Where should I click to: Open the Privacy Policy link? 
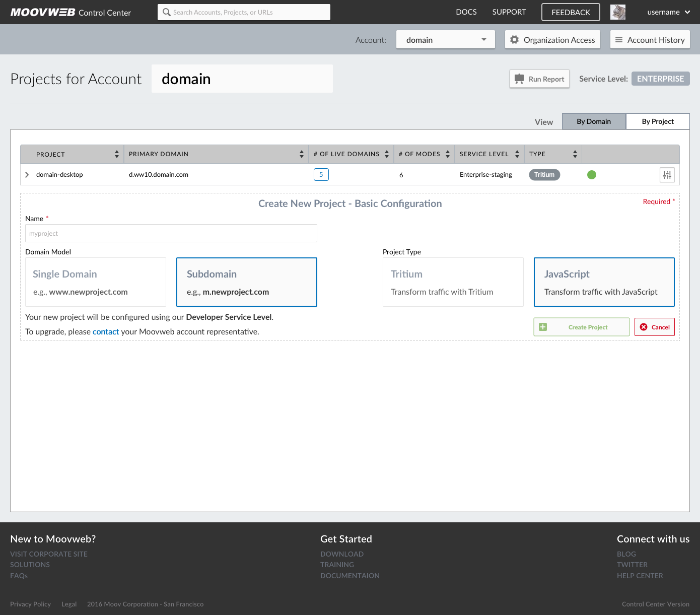point(31,604)
